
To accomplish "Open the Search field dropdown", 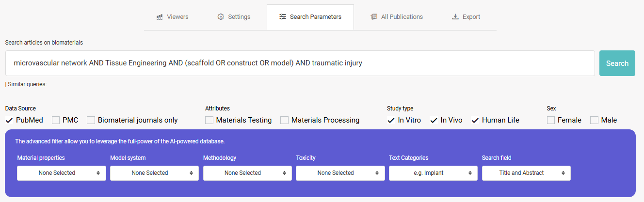I will [x=526, y=173].
